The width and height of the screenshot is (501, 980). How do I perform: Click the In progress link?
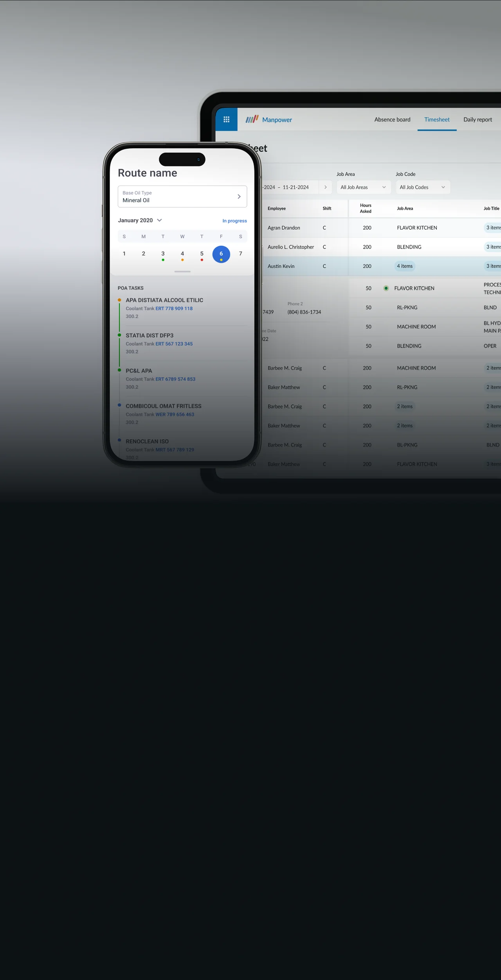click(234, 221)
